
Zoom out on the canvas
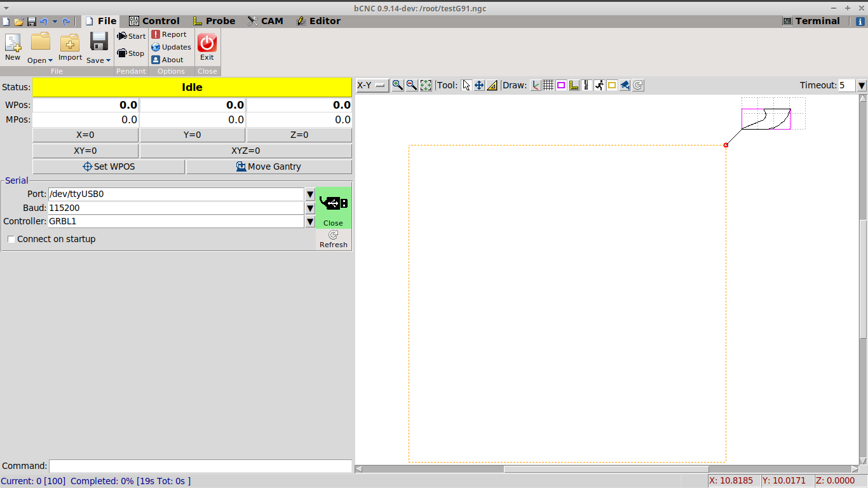(x=412, y=85)
